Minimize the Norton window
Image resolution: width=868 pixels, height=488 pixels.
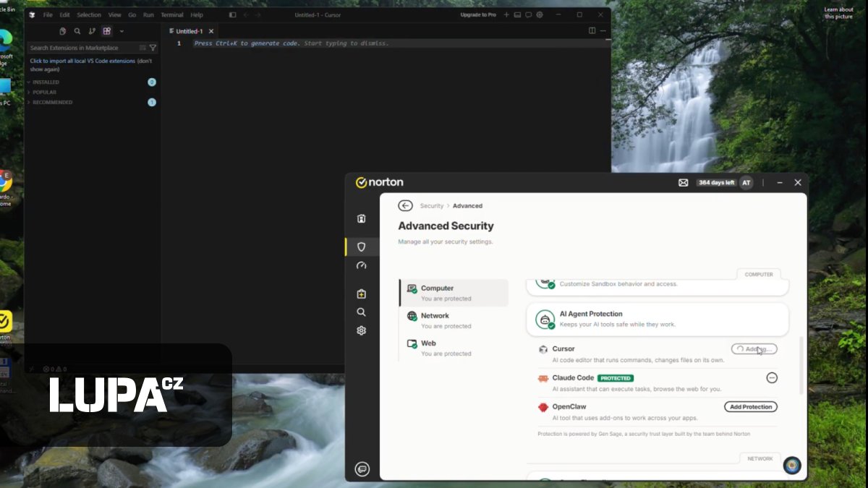point(781,183)
